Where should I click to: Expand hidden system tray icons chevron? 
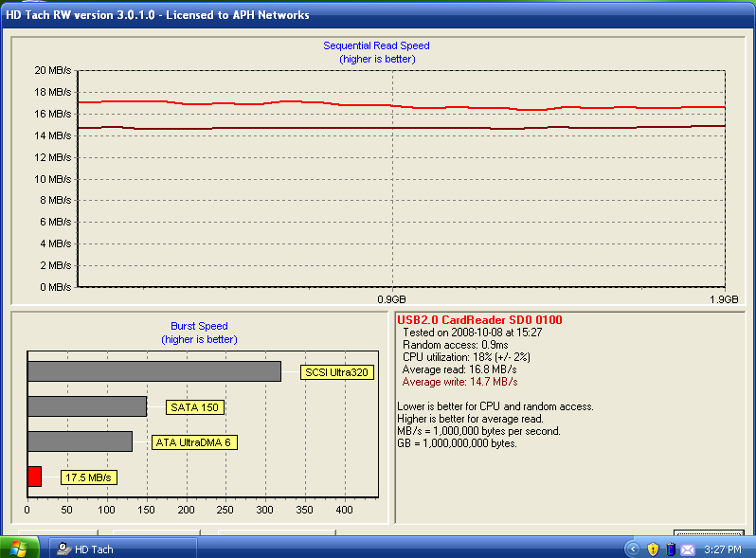(x=633, y=549)
